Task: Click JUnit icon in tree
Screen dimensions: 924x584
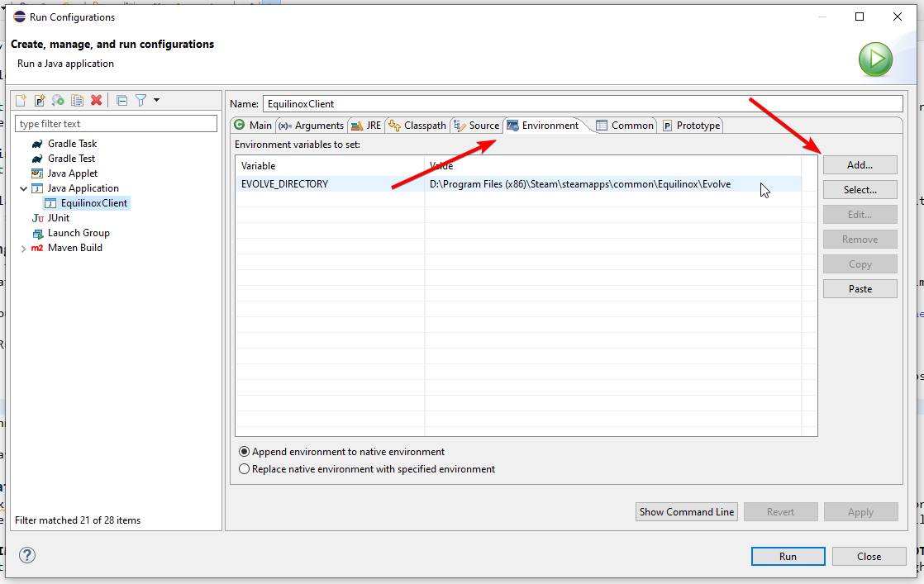Action: click(x=38, y=218)
